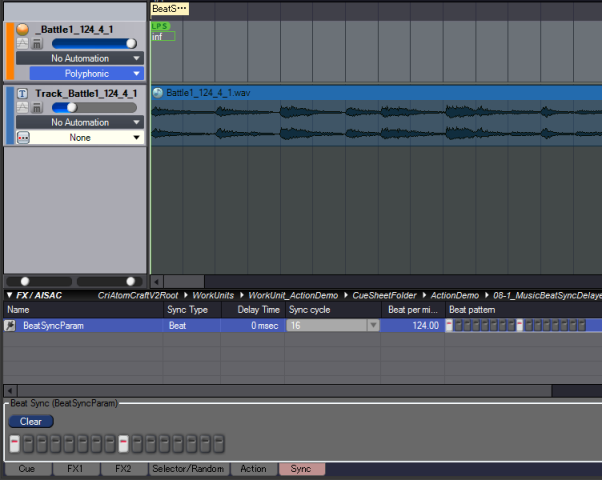Click the mixer icon on _Battle1_124_4_1 cue
Viewport: 602px width, 480px height.
(36, 43)
